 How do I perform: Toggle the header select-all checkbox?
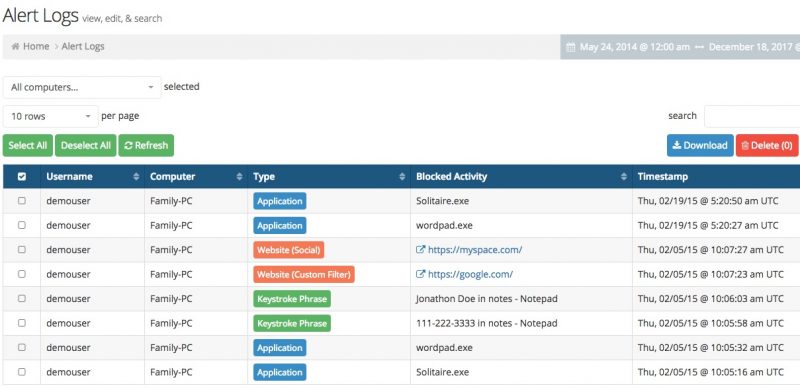pos(21,177)
